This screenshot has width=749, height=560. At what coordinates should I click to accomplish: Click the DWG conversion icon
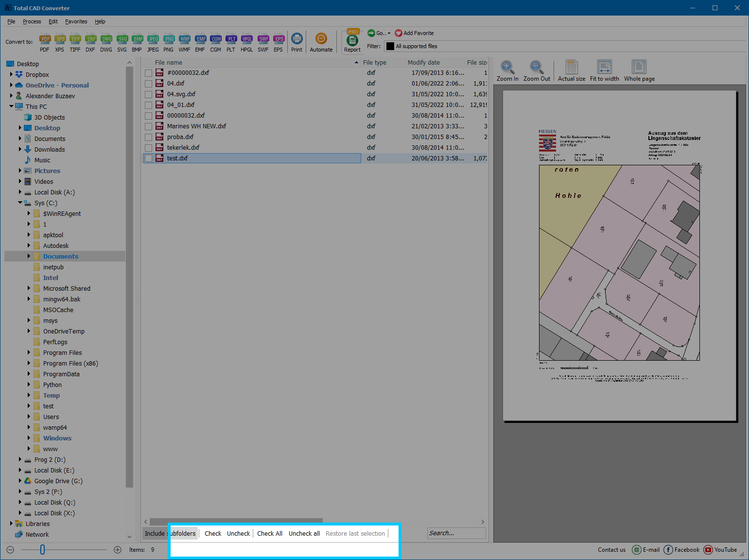tap(106, 42)
